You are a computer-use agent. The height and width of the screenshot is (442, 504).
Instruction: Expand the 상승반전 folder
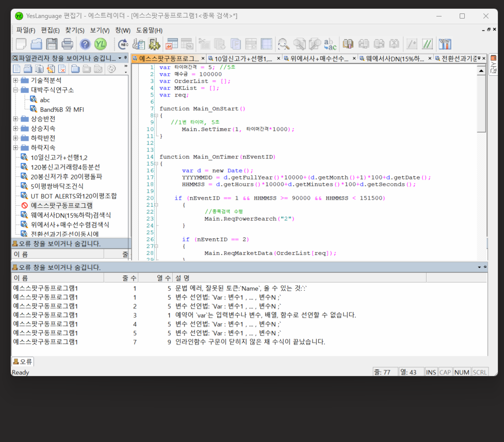point(15,119)
